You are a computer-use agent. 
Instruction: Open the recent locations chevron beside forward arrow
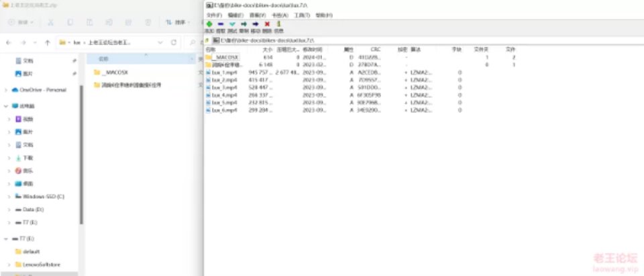click(35, 43)
